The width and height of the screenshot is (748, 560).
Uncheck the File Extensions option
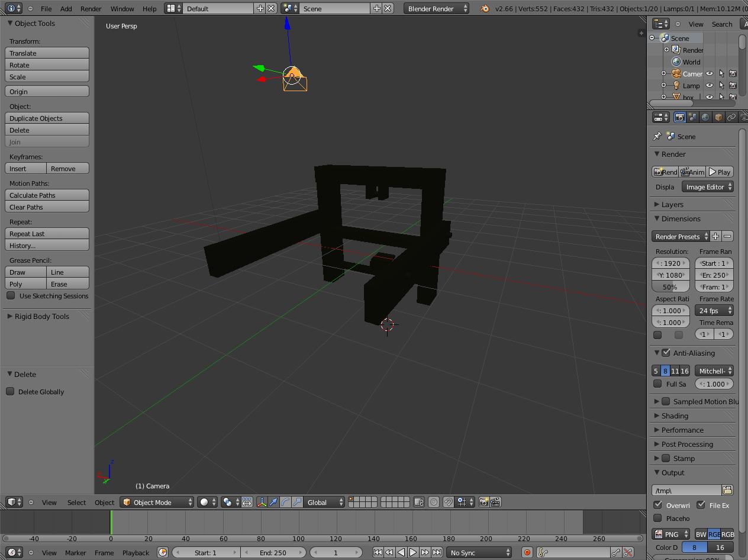(x=701, y=505)
